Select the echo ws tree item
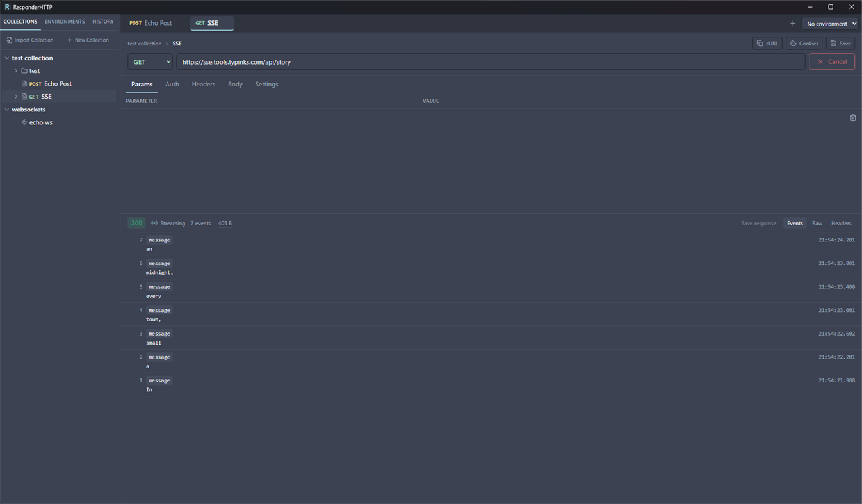Screen dimensions: 862x504 pyautogui.click(x=41, y=122)
